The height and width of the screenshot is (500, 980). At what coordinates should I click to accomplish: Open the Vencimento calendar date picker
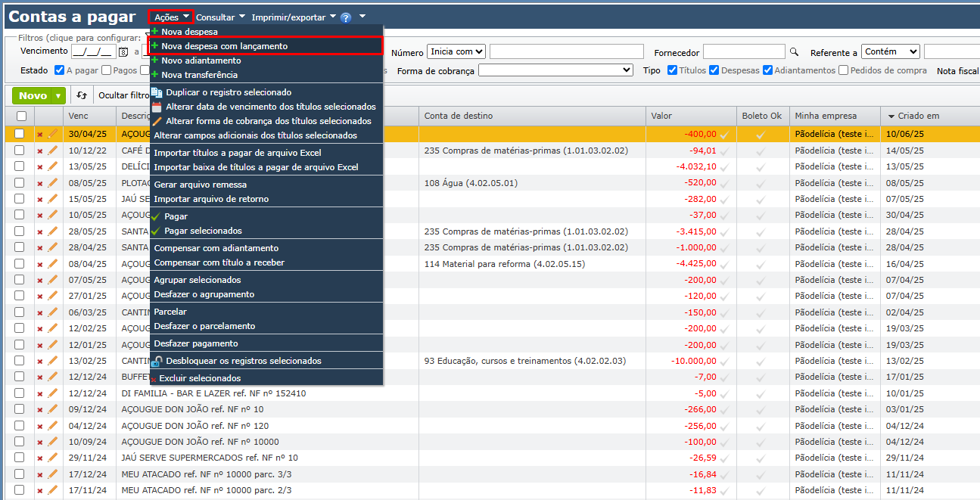123,52
